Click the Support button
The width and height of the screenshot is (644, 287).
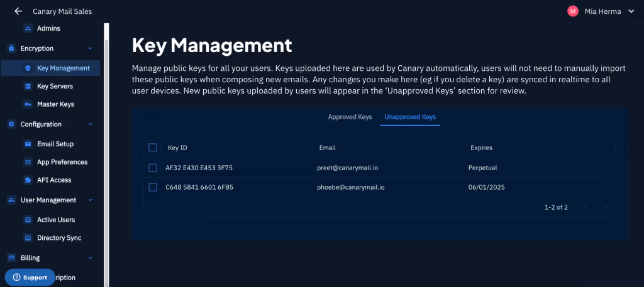[x=30, y=278]
